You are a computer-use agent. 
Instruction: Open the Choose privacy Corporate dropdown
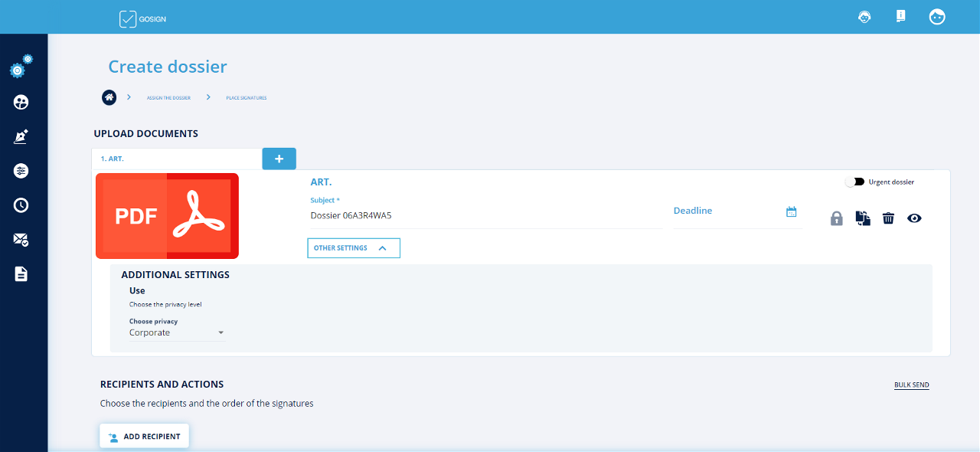point(177,333)
